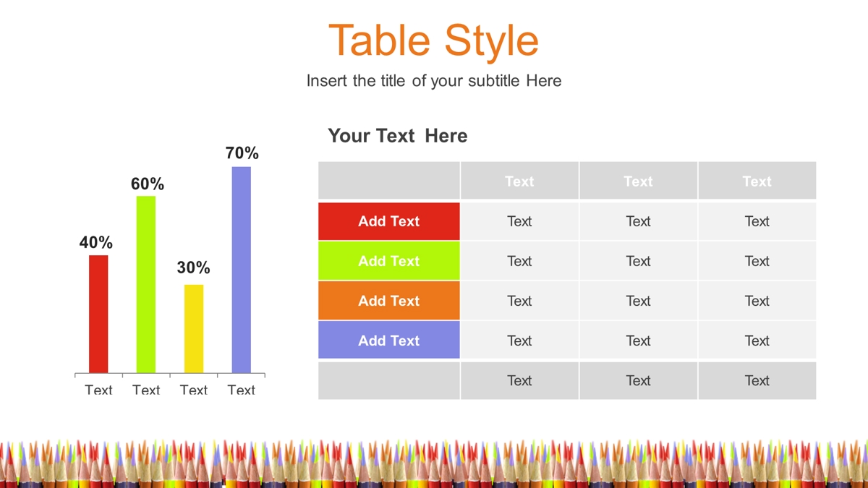Select the purple 70% bar in the chart
The width and height of the screenshot is (868, 488).
242,270
